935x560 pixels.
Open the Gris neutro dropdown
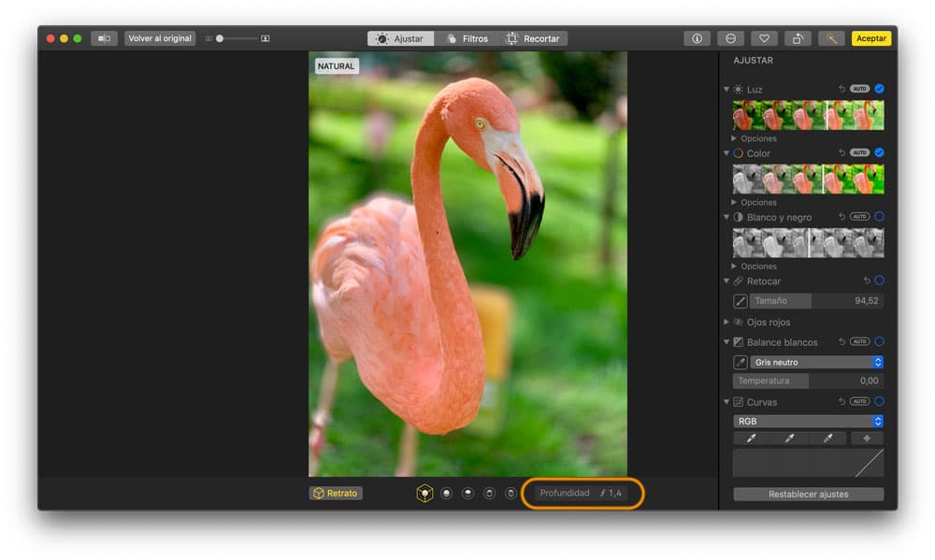click(816, 362)
